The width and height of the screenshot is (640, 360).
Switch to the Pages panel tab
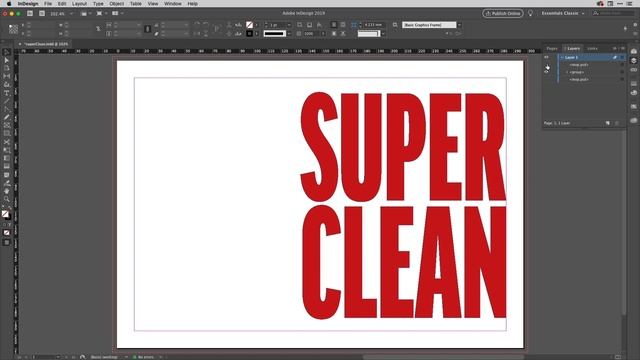point(552,48)
